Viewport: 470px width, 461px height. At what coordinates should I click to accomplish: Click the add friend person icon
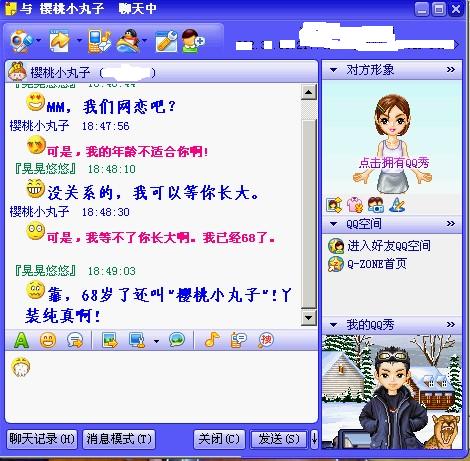193,41
